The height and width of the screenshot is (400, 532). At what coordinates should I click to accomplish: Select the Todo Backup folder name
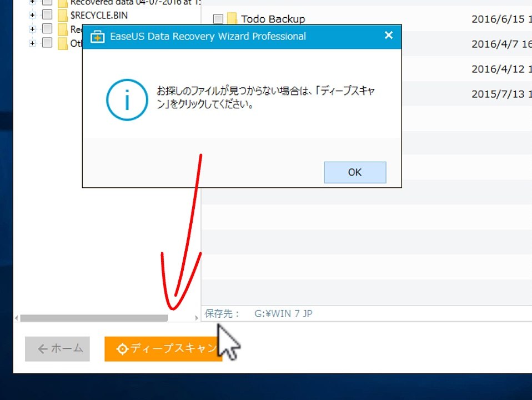(273, 19)
